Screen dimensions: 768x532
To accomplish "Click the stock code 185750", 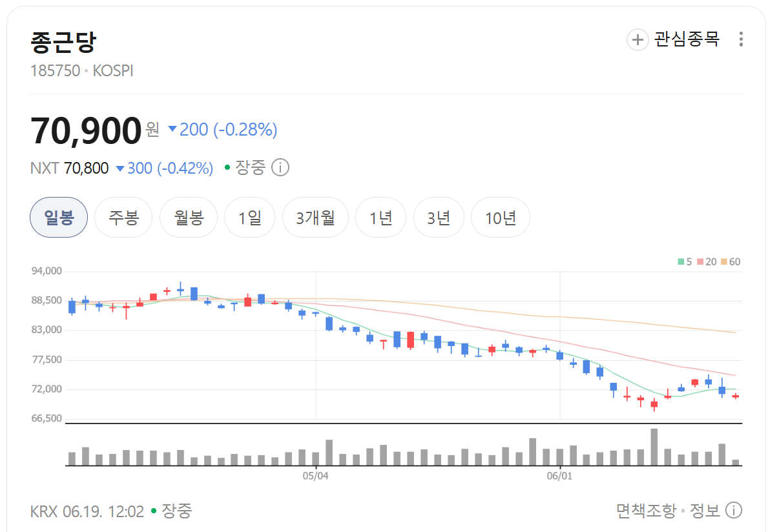I will (x=55, y=71).
